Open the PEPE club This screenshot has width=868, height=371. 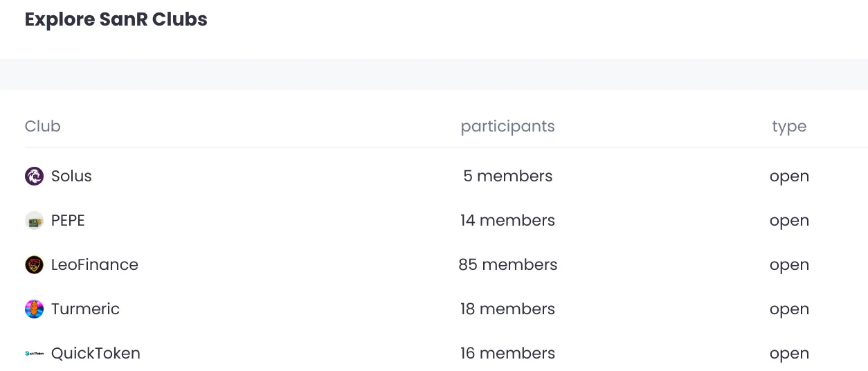point(68,220)
